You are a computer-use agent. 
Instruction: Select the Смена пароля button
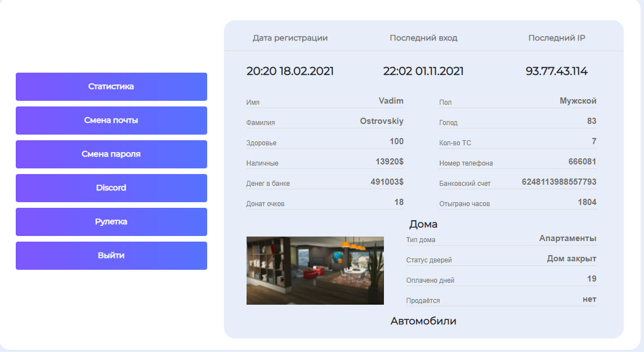(111, 154)
